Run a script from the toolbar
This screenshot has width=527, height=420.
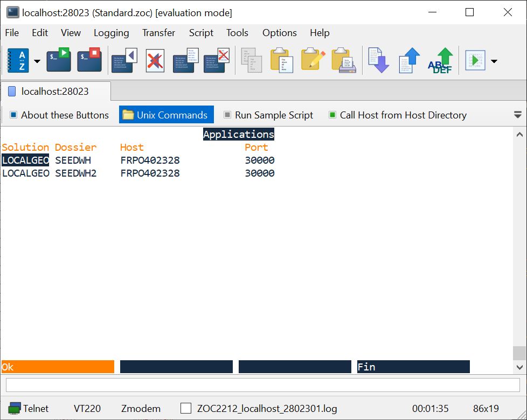pos(58,60)
